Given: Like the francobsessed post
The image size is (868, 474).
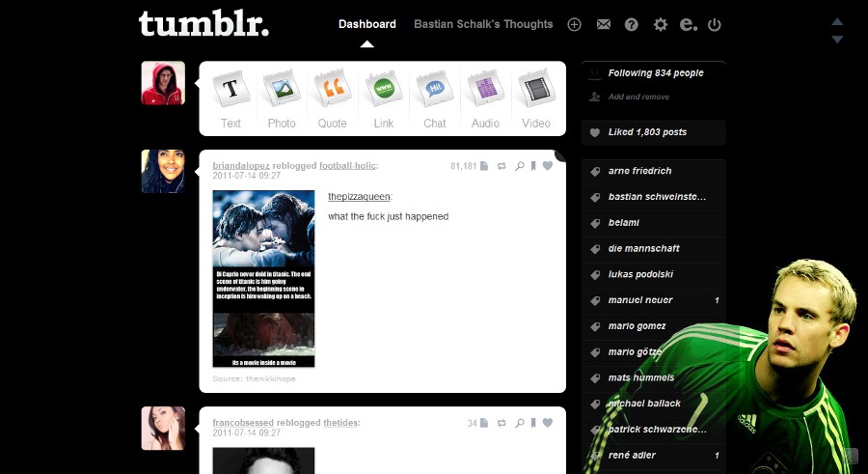Looking at the screenshot, I should point(548,423).
